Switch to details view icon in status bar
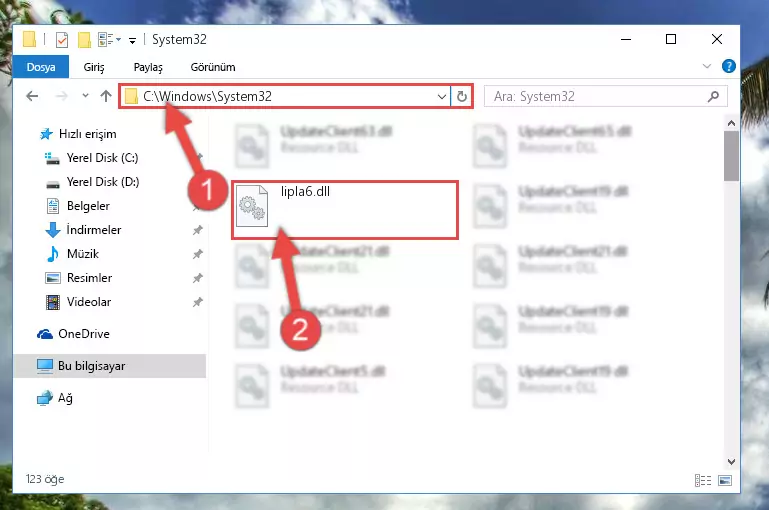 pos(703,480)
